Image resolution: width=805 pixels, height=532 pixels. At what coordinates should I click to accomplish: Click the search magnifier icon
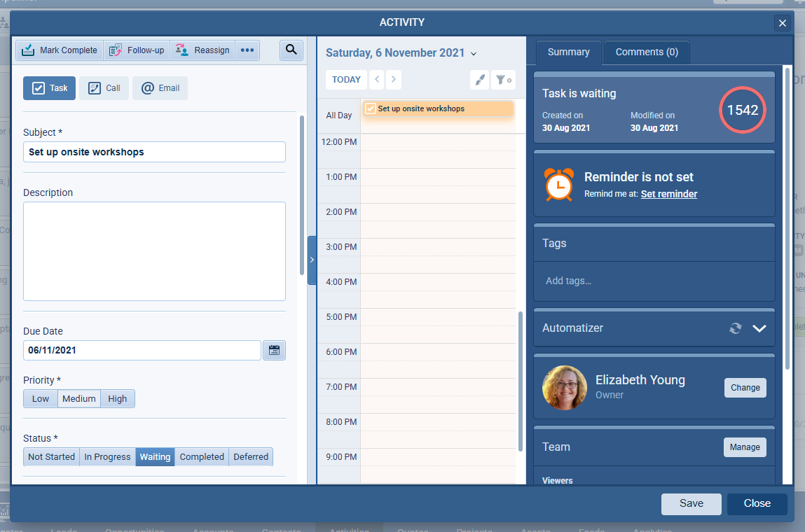(291, 50)
